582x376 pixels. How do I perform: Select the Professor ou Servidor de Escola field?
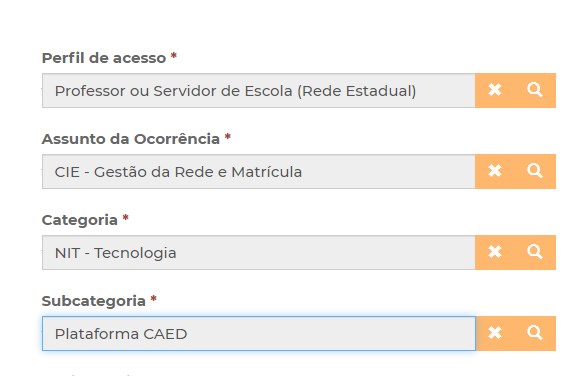click(x=259, y=91)
